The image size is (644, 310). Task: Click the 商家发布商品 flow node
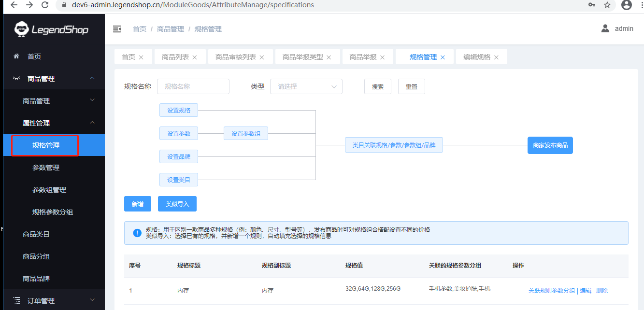coord(550,145)
